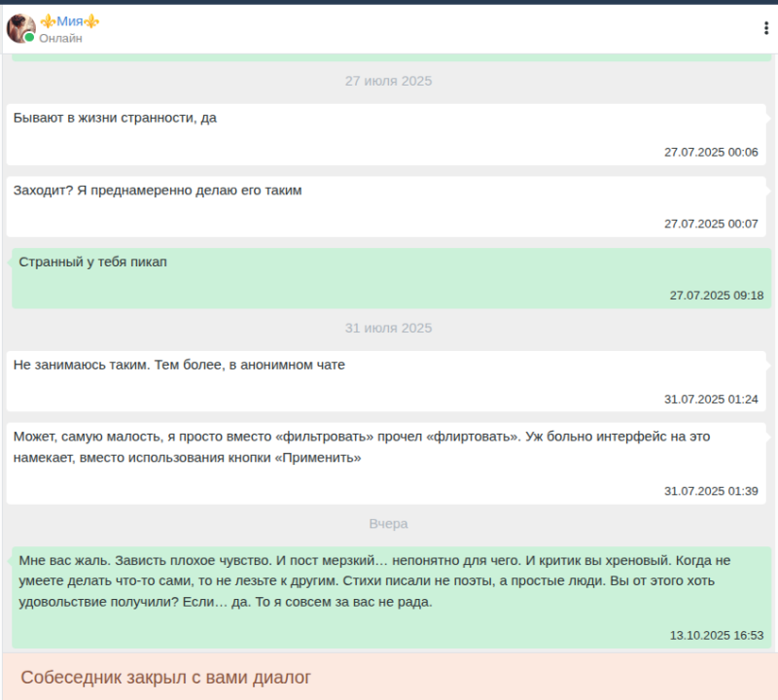Click the Вчера date separator
Viewport: 778px width, 700px height.
[x=388, y=523]
